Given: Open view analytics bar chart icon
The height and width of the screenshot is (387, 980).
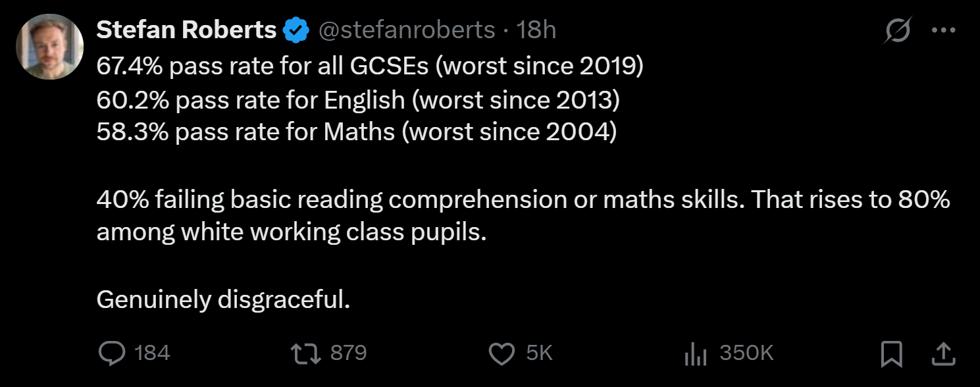Looking at the screenshot, I should [x=695, y=354].
